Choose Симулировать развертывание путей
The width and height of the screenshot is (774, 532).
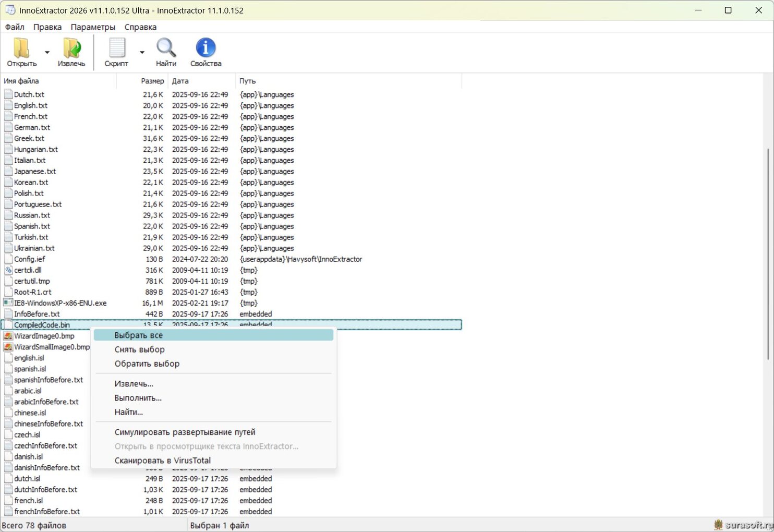213,432
